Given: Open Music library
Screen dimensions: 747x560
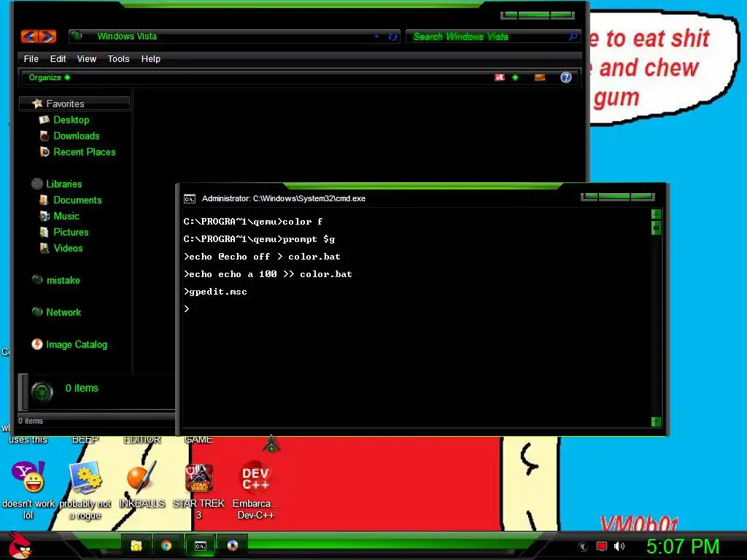Looking at the screenshot, I should tap(66, 216).
